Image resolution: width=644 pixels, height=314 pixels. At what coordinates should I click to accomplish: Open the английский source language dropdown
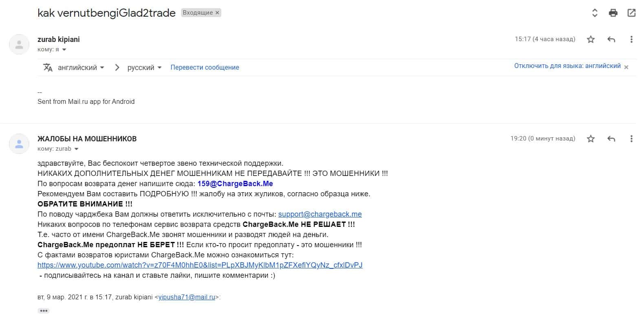[81, 68]
